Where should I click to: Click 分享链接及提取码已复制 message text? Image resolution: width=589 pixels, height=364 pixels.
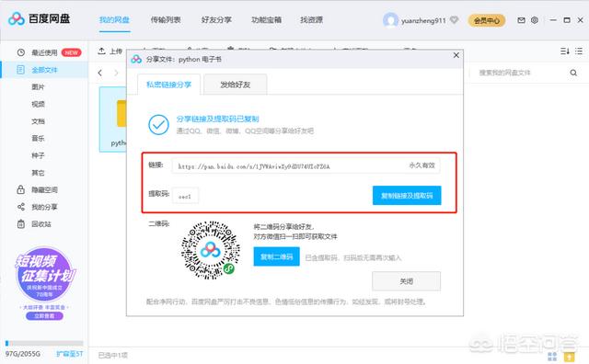pos(217,119)
